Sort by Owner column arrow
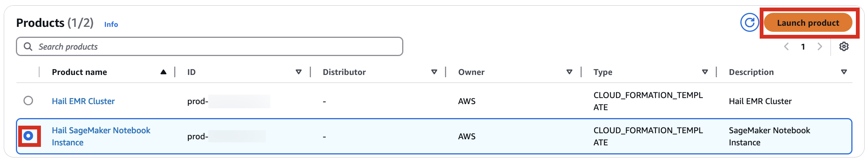 click(x=569, y=72)
